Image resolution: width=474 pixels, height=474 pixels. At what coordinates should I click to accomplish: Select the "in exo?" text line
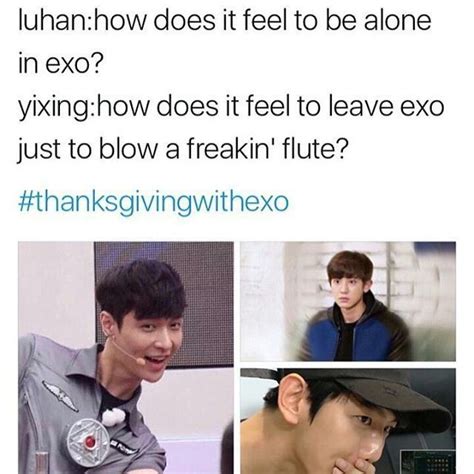point(59,63)
